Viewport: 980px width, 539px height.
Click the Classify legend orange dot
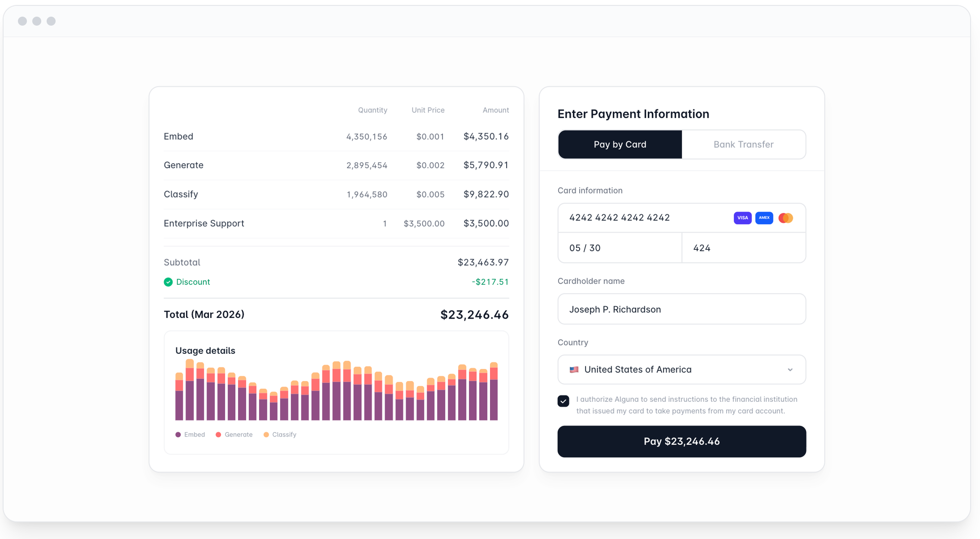266,435
